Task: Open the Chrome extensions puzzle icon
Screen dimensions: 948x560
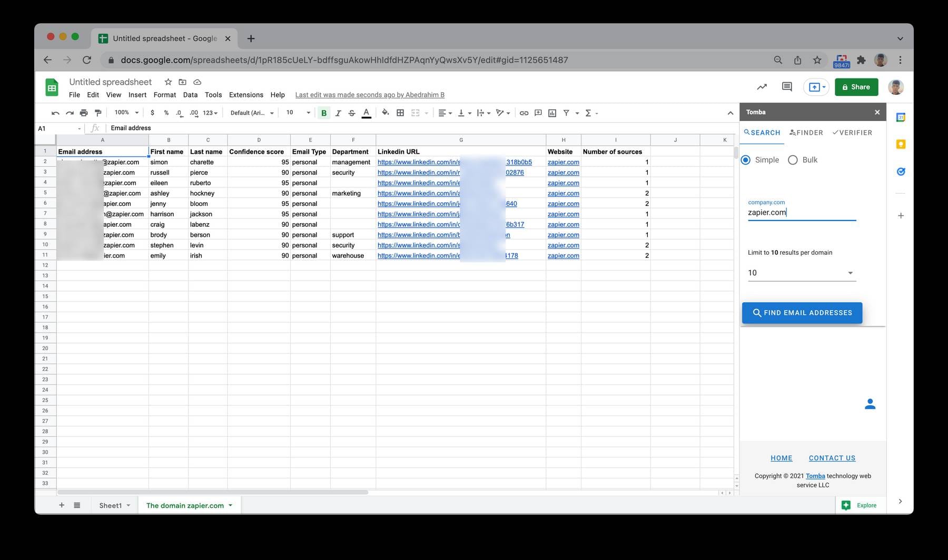Action: [861, 60]
